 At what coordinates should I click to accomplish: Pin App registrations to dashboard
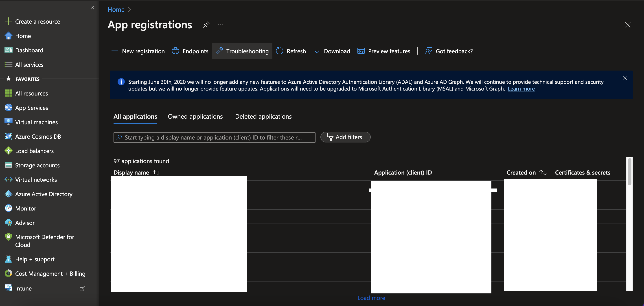coord(206,24)
